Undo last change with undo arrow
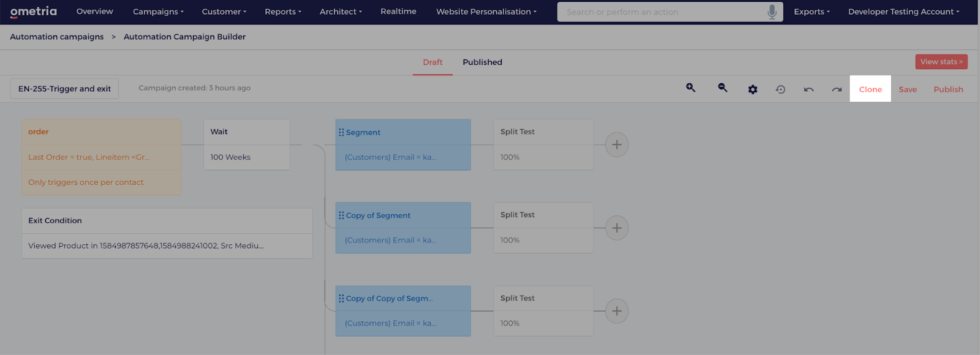The width and height of the screenshot is (980, 355). [x=809, y=89]
